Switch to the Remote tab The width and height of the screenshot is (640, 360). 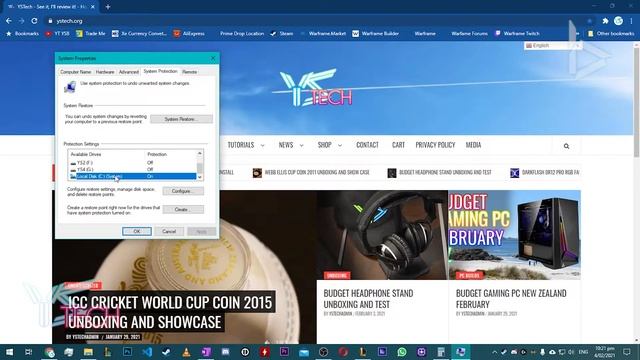coord(189,72)
